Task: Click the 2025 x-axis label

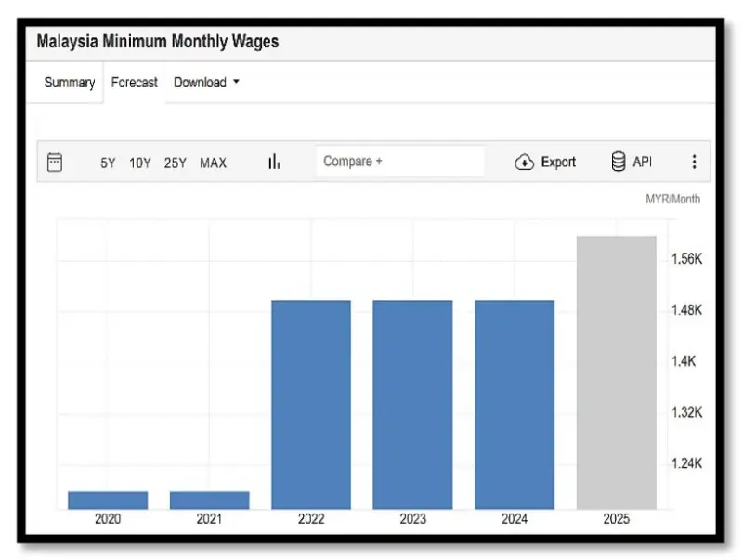Action: 617,519
